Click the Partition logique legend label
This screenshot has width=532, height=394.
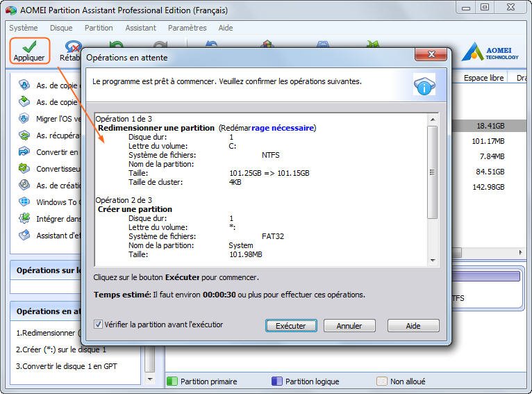[312, 381]
